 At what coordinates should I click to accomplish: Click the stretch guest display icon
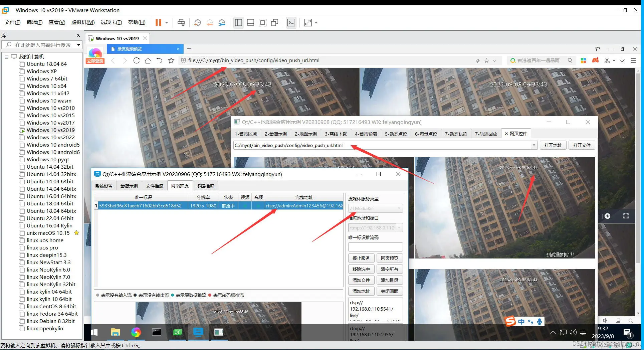[x=308, y=23]
